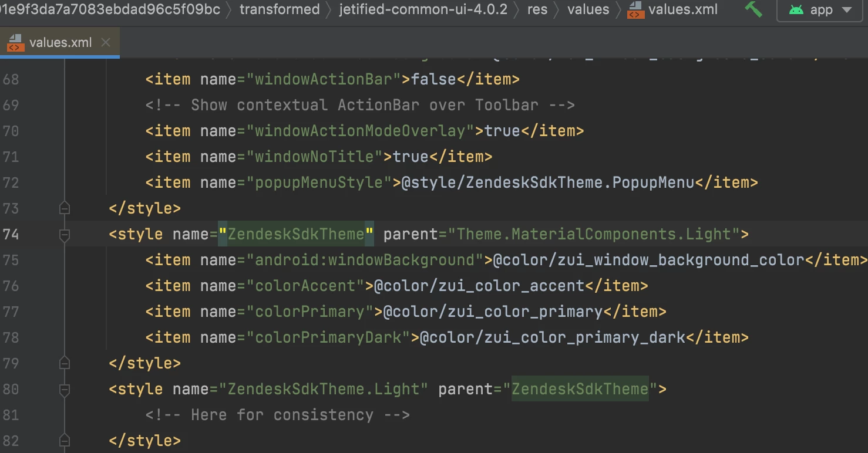Click "colorPrimary" item name on line 77
Viewport: 868px width, 453px height.
(309, 312)
